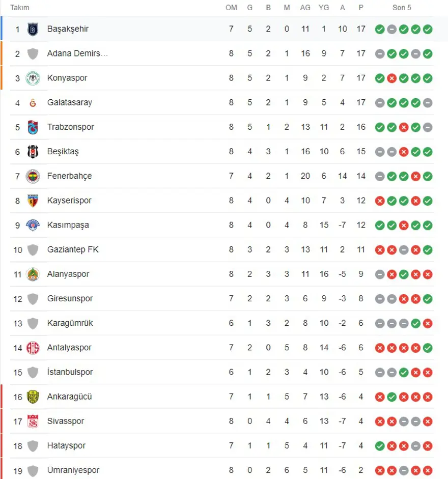Click the Konyaspor club logo
448x479 pixels.
tap(33, 78)
